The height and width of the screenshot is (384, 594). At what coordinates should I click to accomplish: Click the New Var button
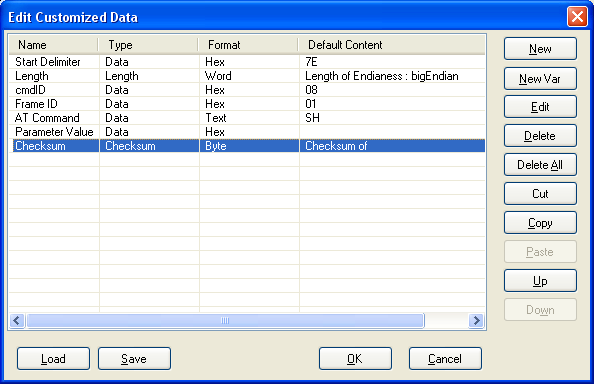coord(540,78)
